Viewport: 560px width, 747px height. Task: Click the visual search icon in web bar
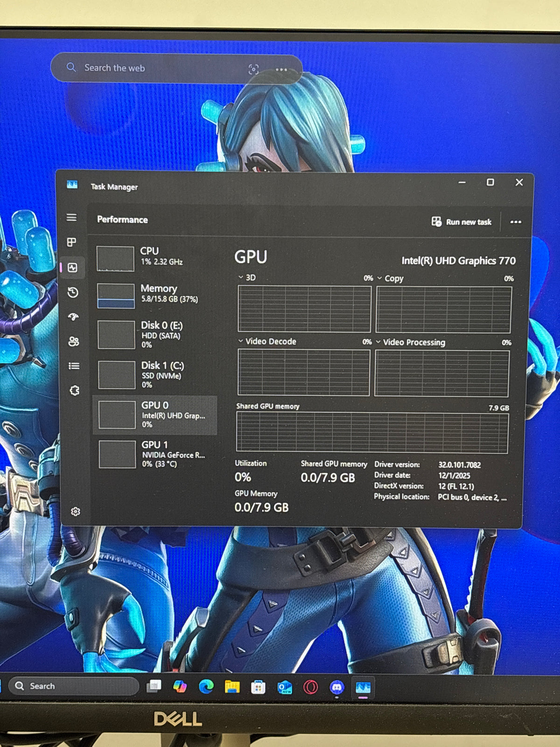click(x=253, y=70)
